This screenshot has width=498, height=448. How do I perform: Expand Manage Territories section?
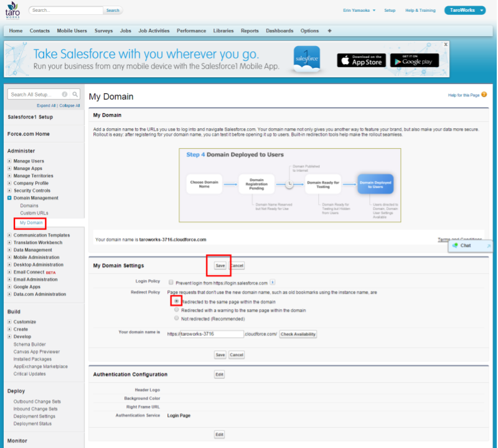[x=9, y=175]
